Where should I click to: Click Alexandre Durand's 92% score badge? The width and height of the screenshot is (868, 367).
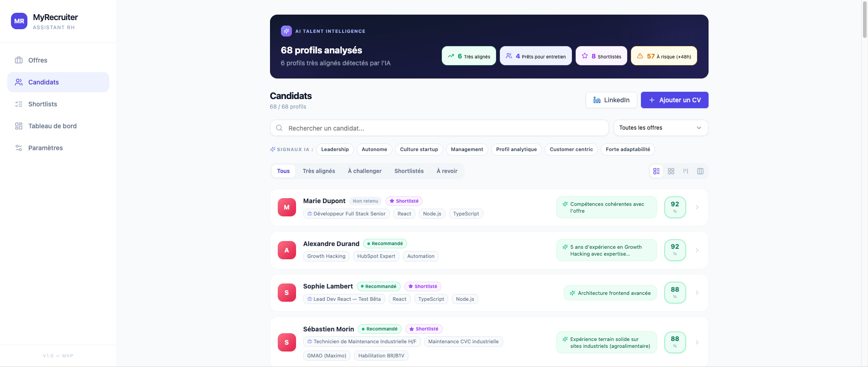[x=675, y=250]
